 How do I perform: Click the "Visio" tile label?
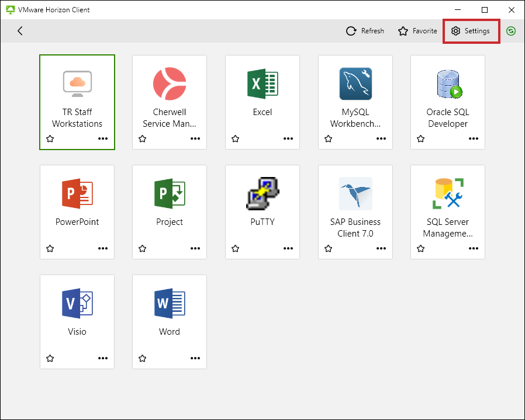click(77, 332)
